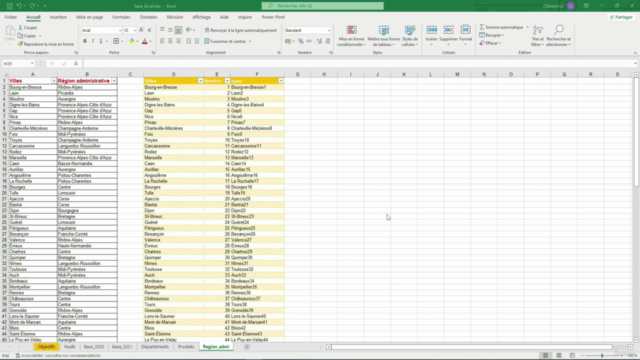Click the accounting currency format icon
640x360 pixels.
tap(289, 41)
